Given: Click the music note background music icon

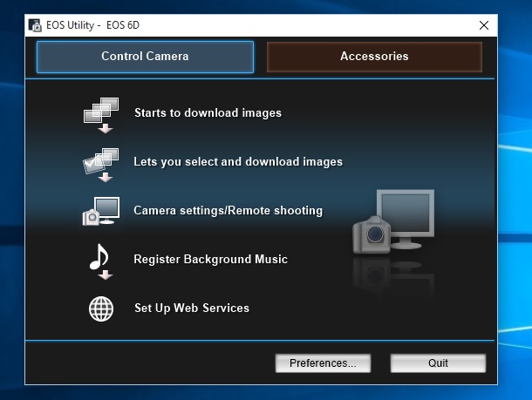Looking at the screenshot, I should tap(100, 261).
